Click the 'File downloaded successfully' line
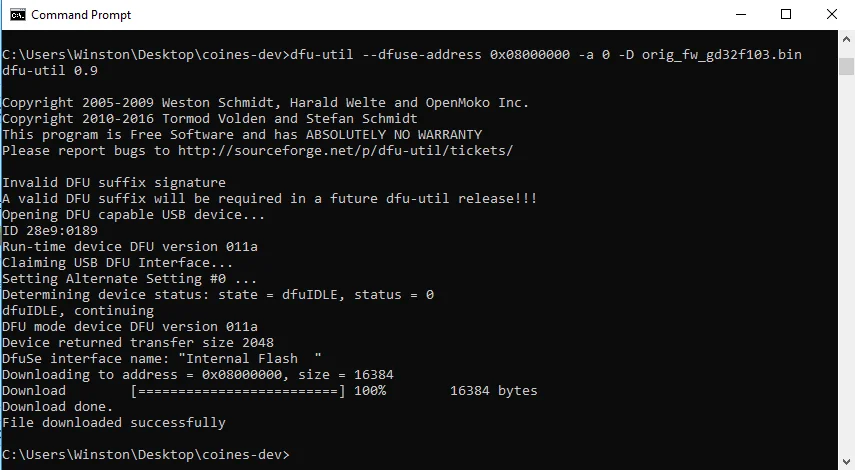 click(x=113, y=423)
